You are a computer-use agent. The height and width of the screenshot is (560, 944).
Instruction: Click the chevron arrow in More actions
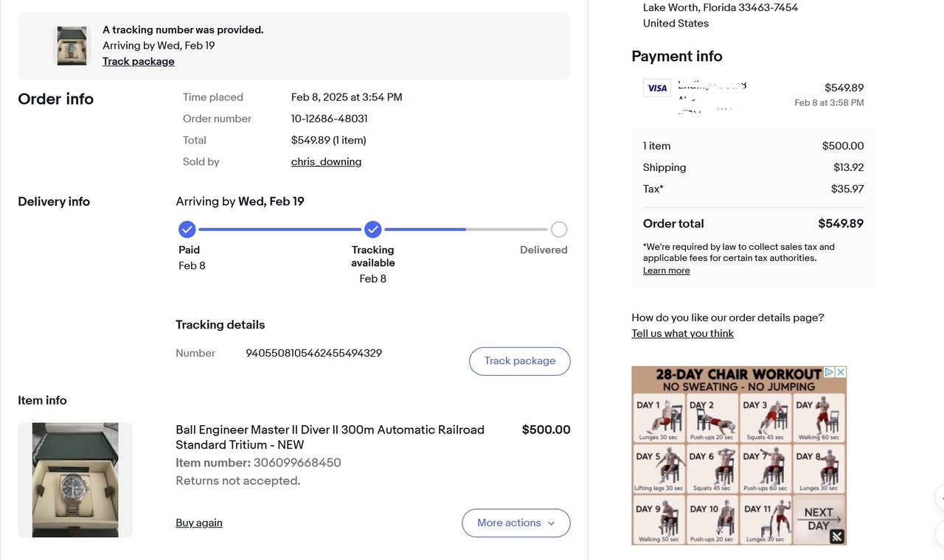pos(550,523)
